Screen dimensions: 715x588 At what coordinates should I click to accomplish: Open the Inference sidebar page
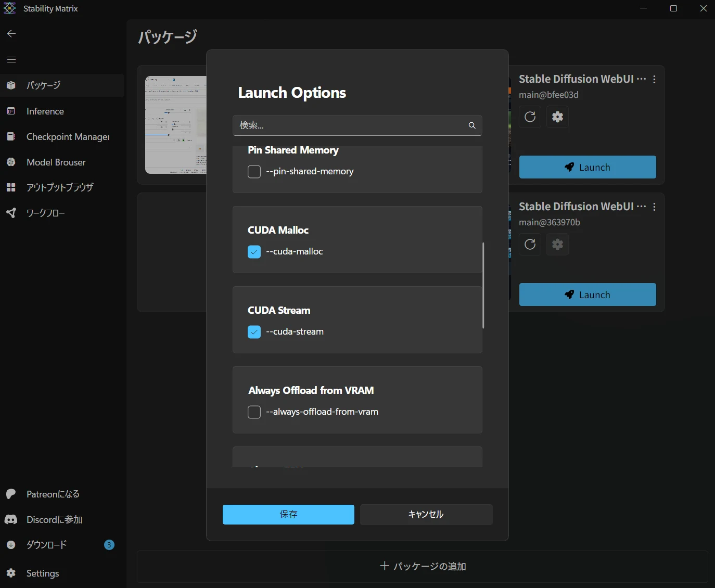click(62, 111)
